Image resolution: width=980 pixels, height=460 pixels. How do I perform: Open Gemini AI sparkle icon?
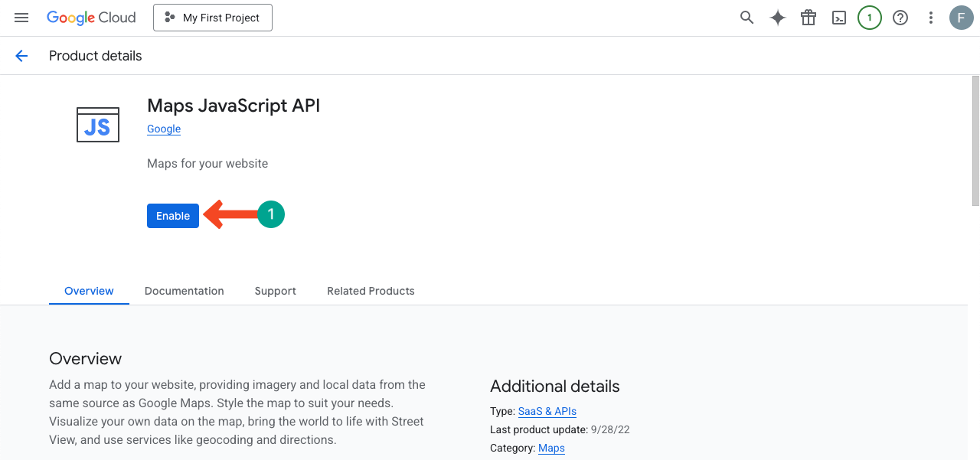point(778,18)
